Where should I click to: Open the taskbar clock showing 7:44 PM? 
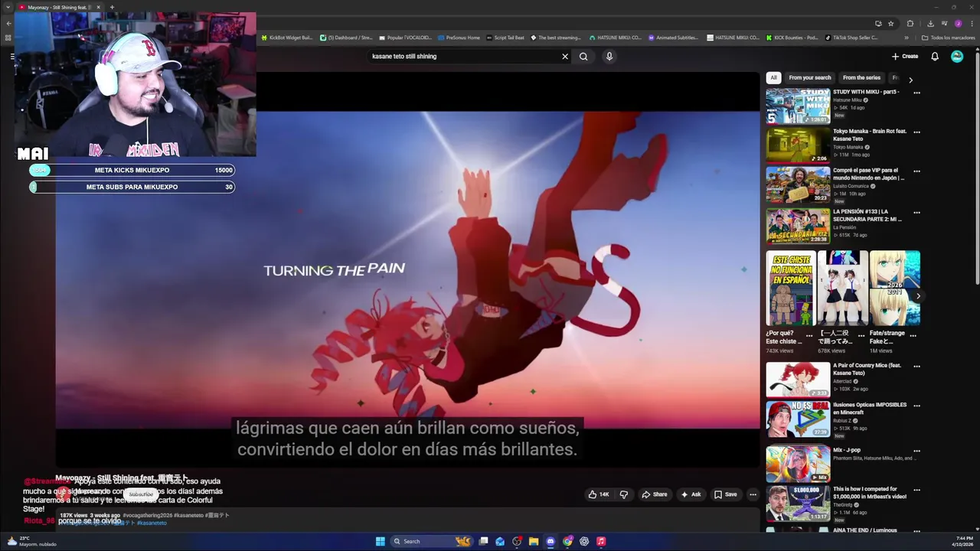click(x=962, y=541)
